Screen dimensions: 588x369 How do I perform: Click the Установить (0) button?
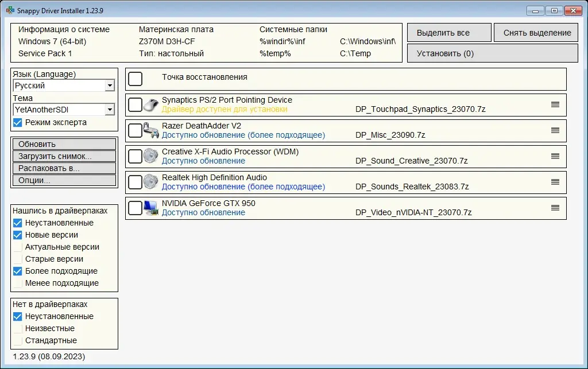click(492, 53)
